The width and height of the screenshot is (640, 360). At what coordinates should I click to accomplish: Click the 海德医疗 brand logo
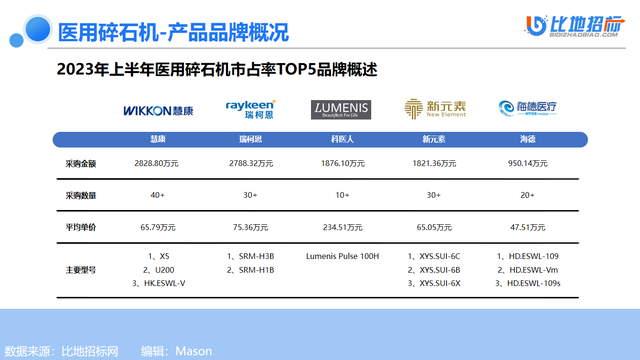point(527,108)
